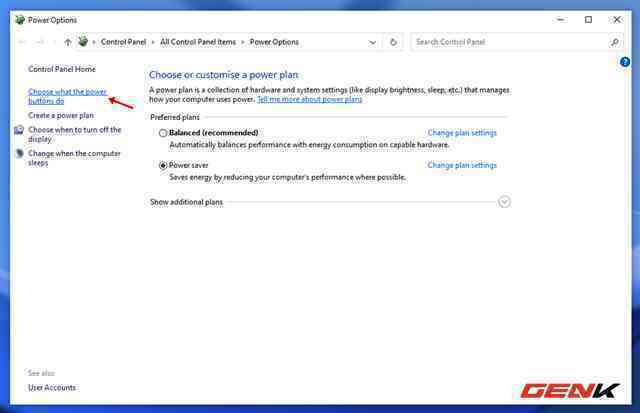The image size is (640, 413).
Task: Click the address bar Control Panel icon
Action: (83, 41)
